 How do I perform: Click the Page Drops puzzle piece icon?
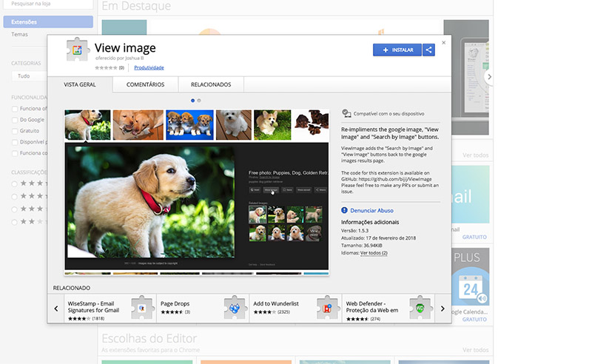pos(235,308)
